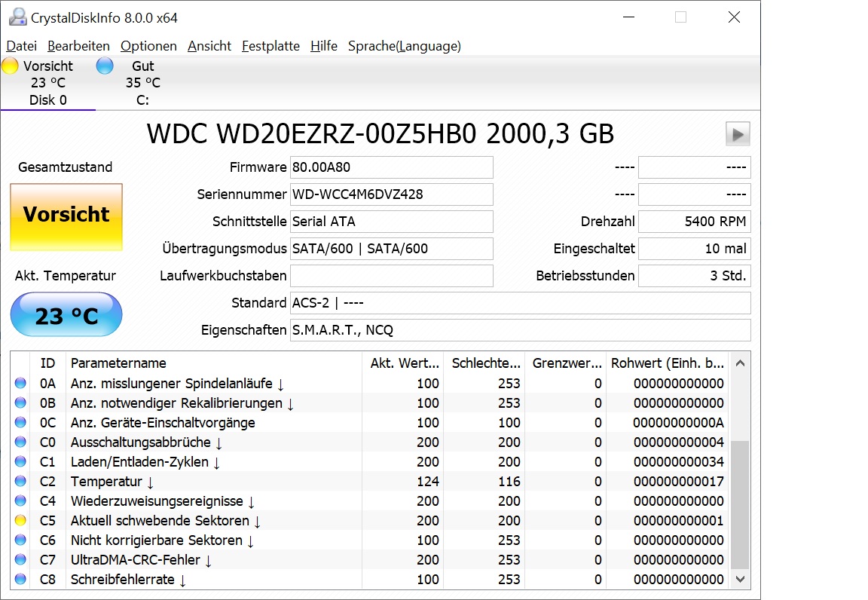Image resolution: width=868 pixels, height=600 pixels.
Task: Open the Hilfe menu
Action: pos(324,46)
